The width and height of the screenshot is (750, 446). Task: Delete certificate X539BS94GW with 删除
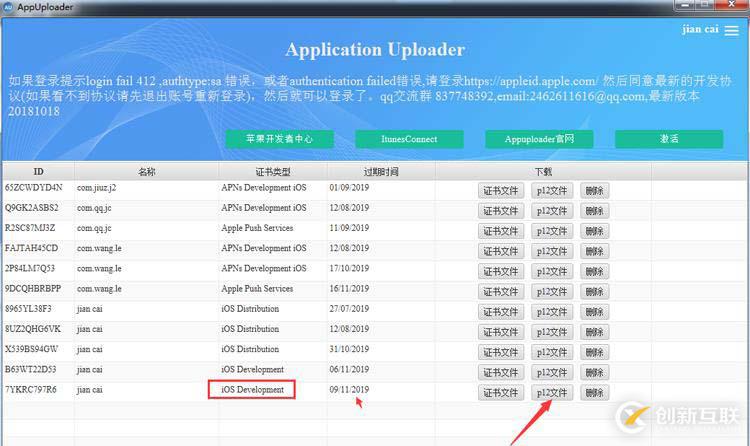595,352
